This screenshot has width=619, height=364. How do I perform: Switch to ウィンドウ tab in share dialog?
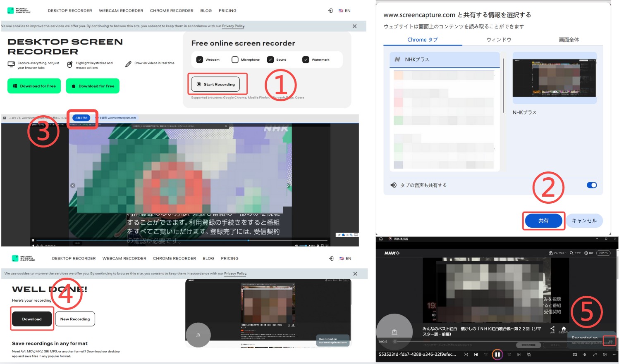[x=499, y=40]
